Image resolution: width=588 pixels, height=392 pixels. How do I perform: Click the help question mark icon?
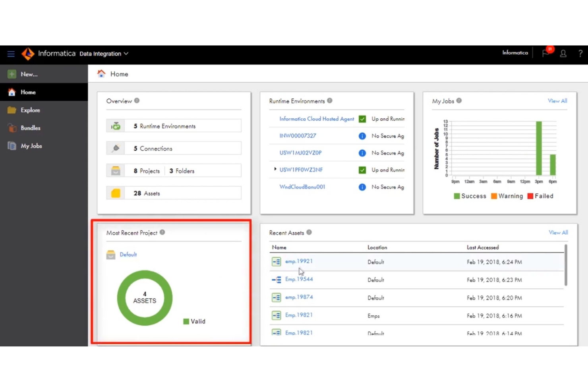pyautogui.click(x=580, y=53)
